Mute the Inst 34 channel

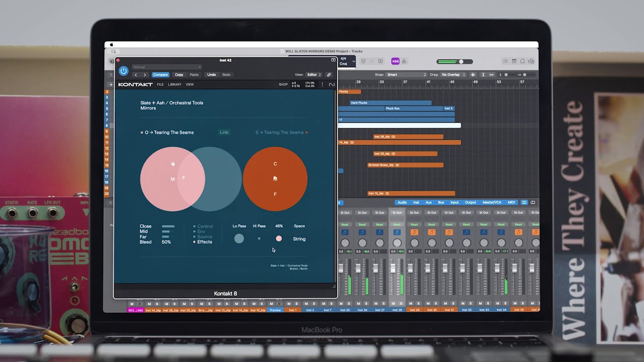[x=498, y=304]
